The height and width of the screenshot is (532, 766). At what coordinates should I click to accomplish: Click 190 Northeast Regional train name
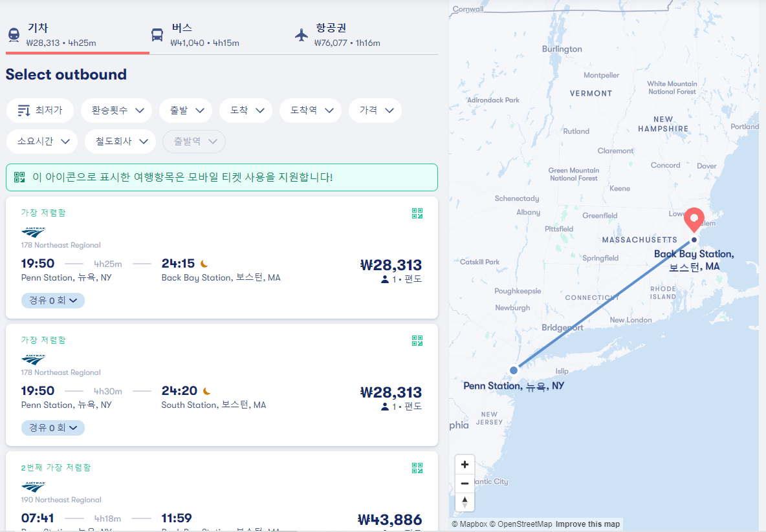point(61,500)
